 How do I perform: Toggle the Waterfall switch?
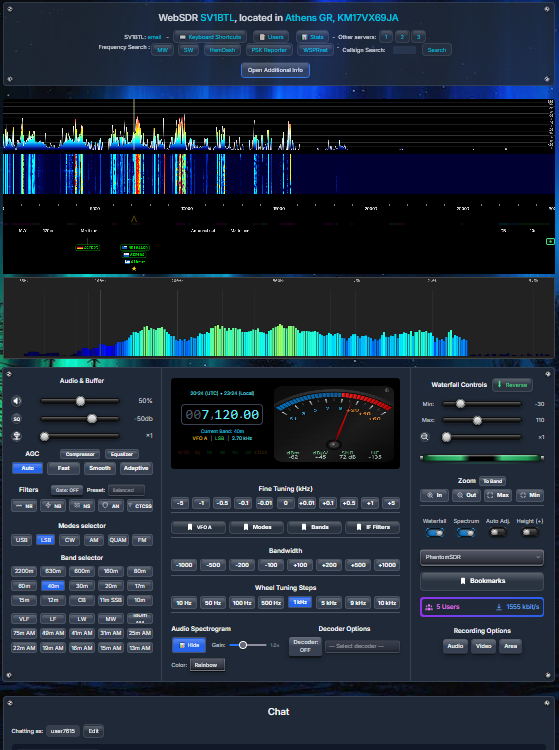tap(435, 532)
